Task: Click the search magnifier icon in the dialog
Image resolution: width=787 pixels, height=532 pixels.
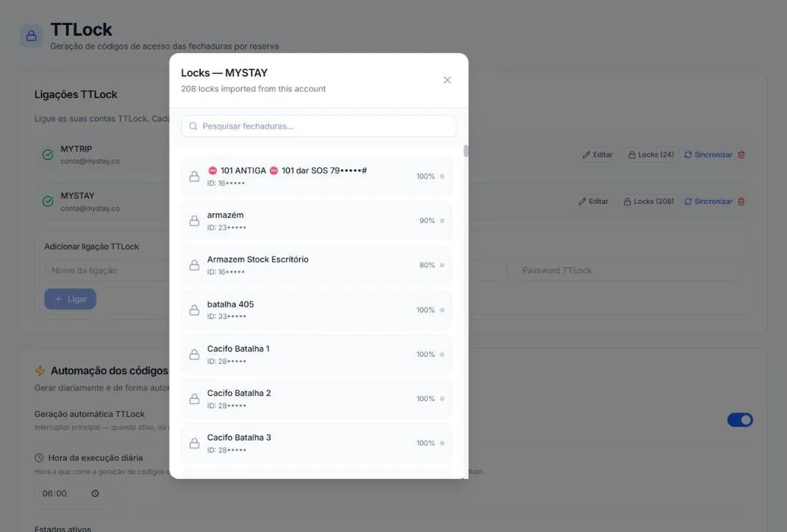Action: pos(193,127)
